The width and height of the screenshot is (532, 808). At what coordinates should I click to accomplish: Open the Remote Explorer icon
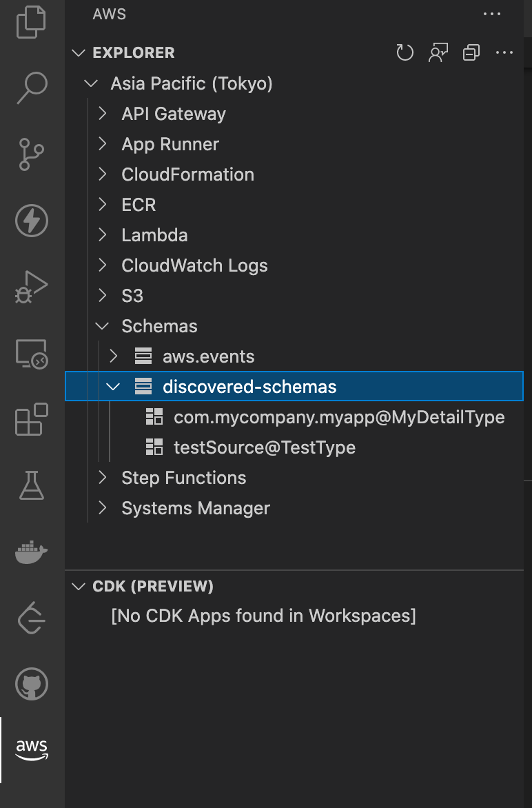[32, 354]
